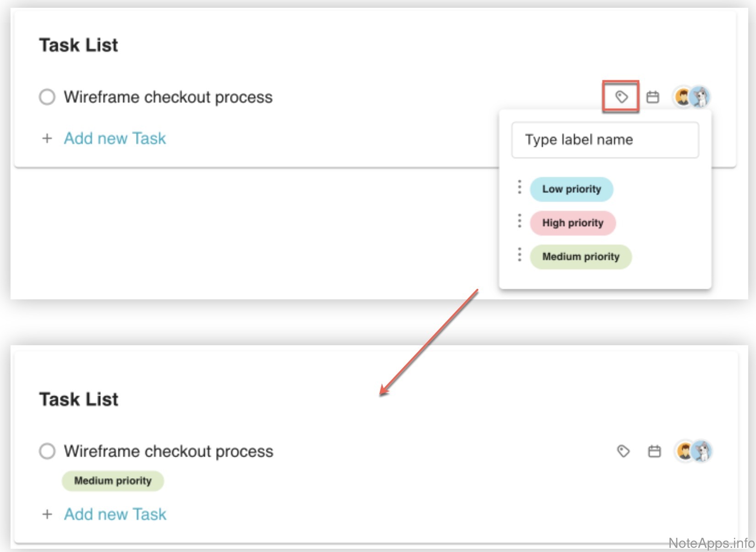This screenshot has height=552, width=756.
Task: Click the label tag icon in the bottom task
Action: 623,451
